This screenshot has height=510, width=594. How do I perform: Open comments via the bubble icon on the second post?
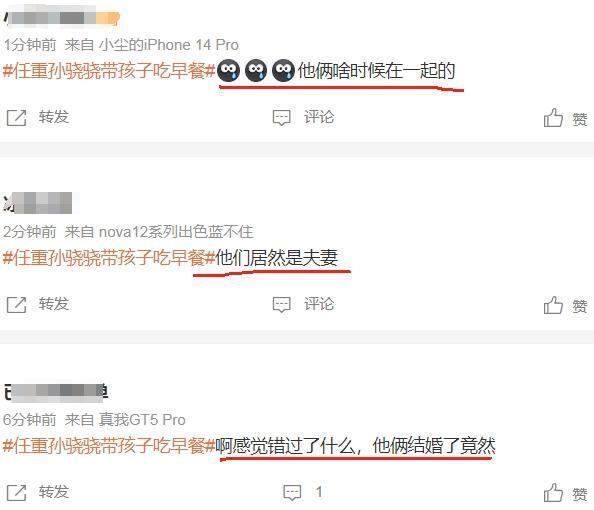tap(281, 305)
